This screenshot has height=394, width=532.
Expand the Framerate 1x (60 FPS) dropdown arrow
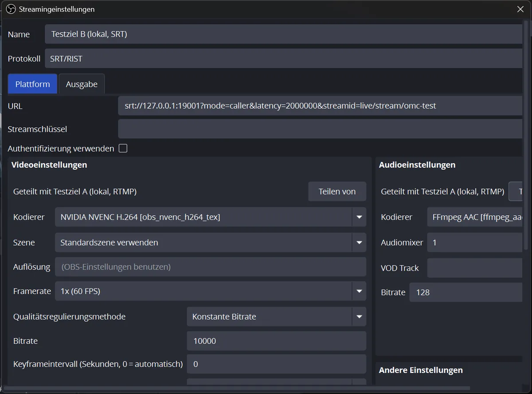click(359, 291)
